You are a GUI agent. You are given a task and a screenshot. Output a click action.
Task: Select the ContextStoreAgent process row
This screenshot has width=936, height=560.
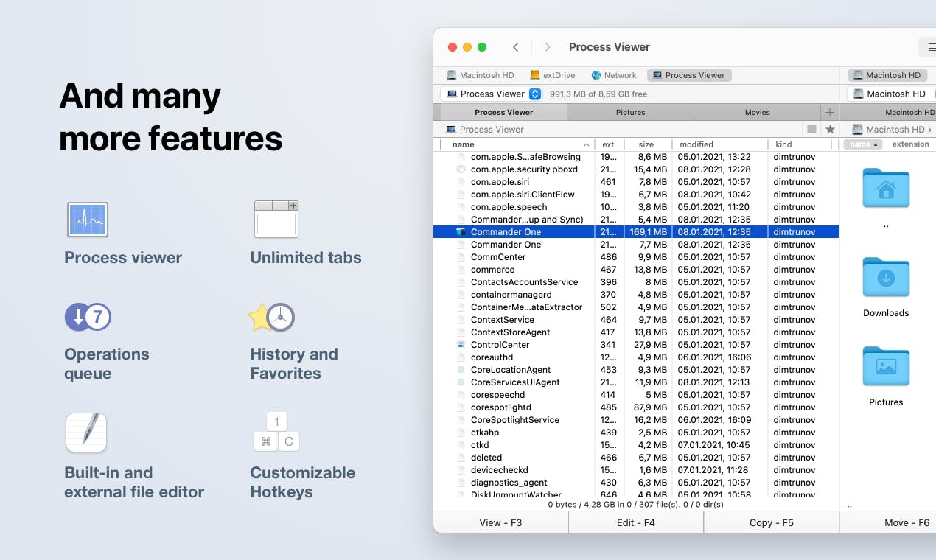click(x=637, y=332)
